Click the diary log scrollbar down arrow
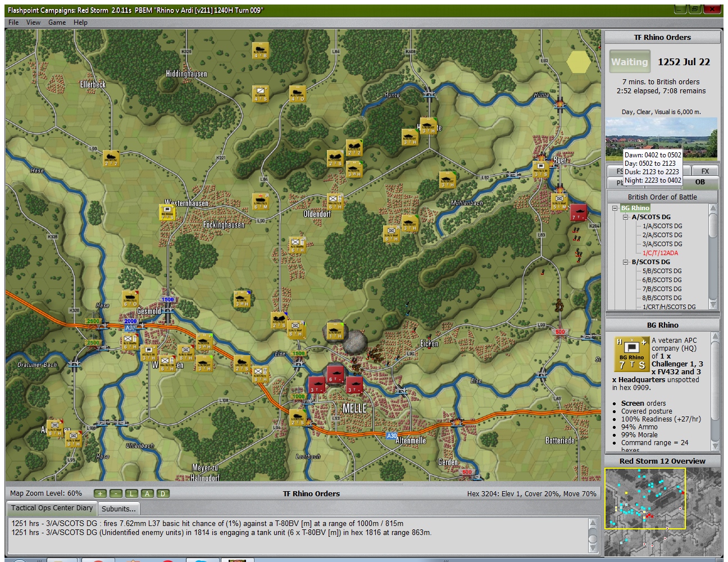Image resolution: width=728 pixels, height=562 pixels. [593, 549]
